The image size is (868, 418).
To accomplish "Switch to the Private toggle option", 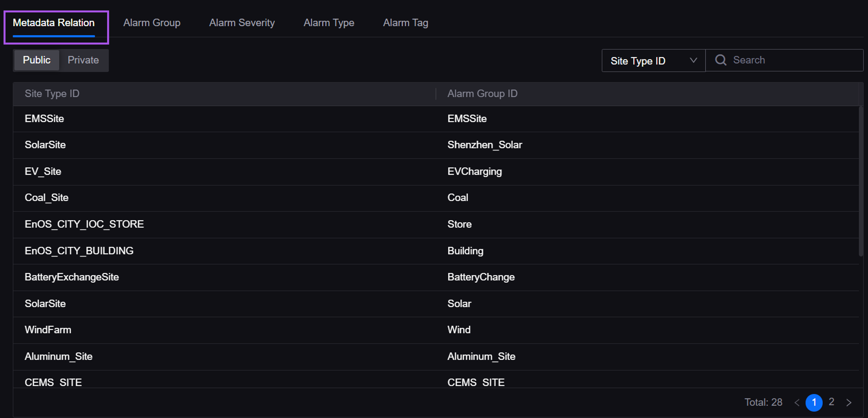I will 83,60.
